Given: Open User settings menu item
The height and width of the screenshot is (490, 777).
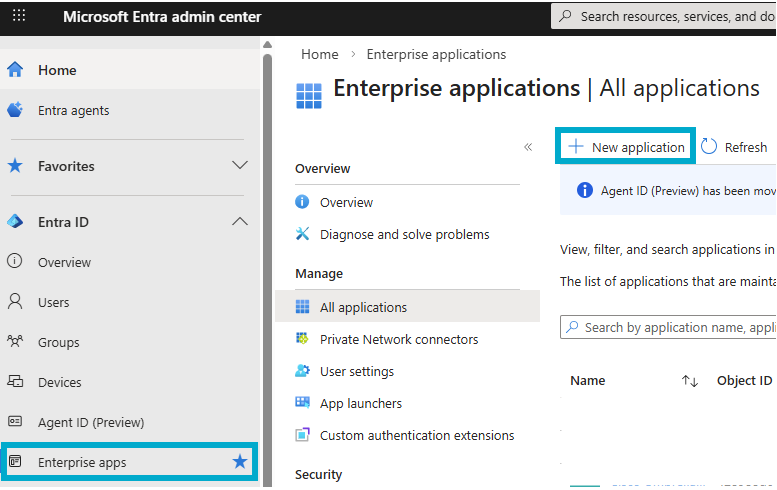Looking at the screenshot, I should (x=407, y=371).
